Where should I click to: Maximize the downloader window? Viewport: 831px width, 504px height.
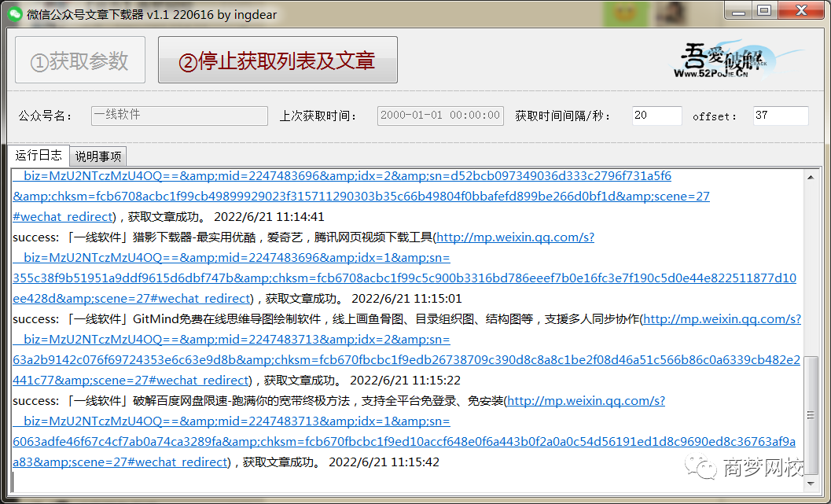[764, 11]
